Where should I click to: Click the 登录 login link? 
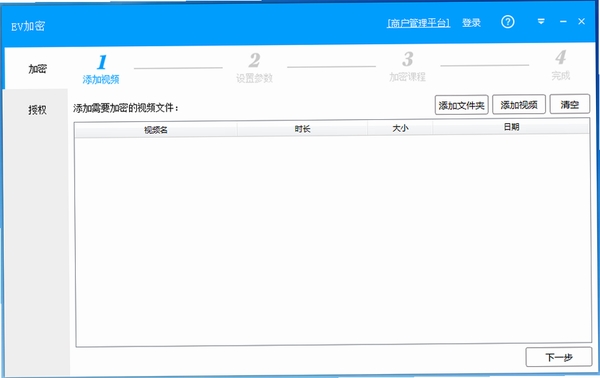471,23
